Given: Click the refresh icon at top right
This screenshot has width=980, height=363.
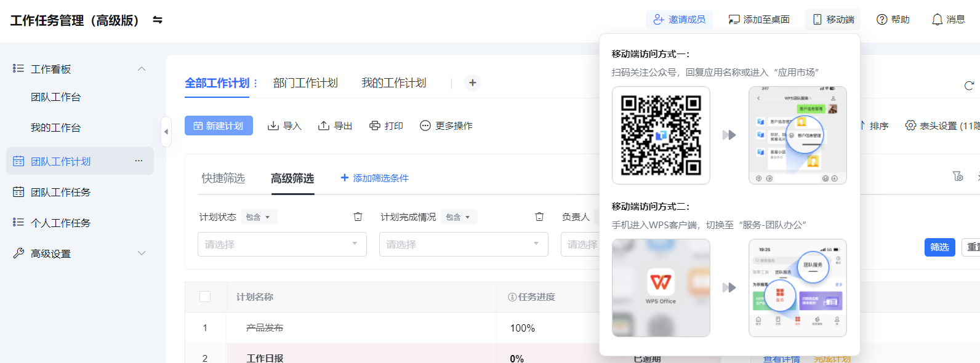Looking at the screenshot, I should (969, 86).
